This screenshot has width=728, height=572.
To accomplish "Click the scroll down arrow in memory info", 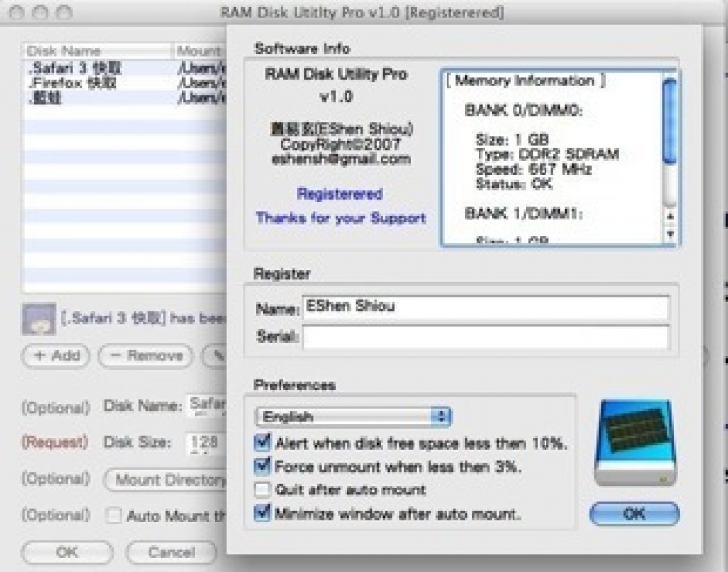I will (x=670, y=234).
